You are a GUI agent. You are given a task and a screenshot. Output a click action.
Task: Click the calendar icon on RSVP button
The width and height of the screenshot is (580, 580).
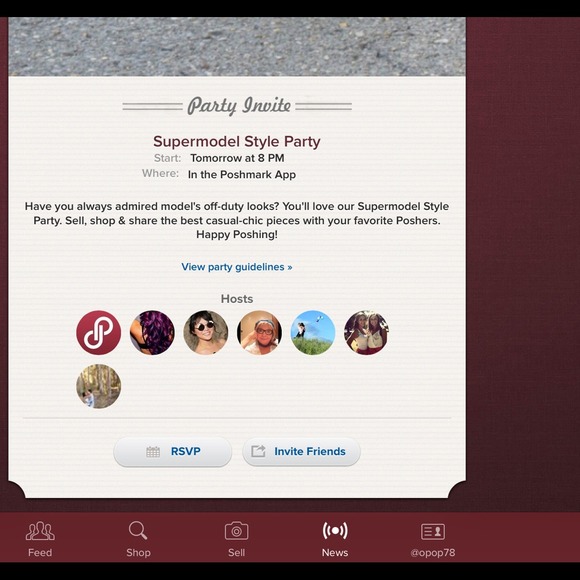pos(153,452)
